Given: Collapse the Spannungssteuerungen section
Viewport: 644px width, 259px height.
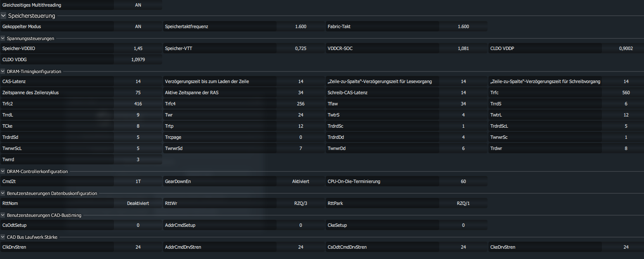Looking at the screenshot, I should pos(3,38).
